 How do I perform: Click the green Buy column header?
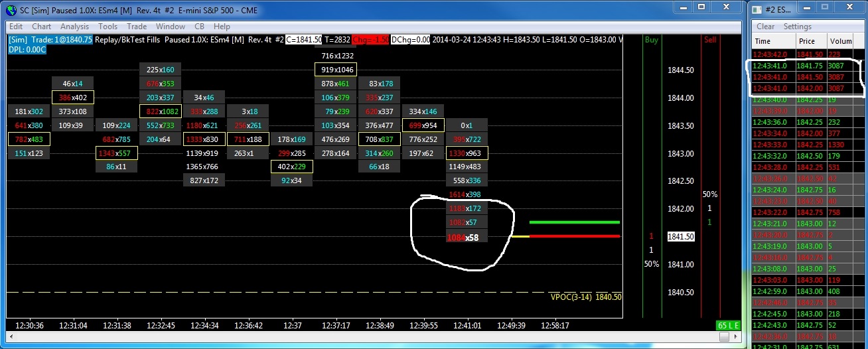[652, 40]
